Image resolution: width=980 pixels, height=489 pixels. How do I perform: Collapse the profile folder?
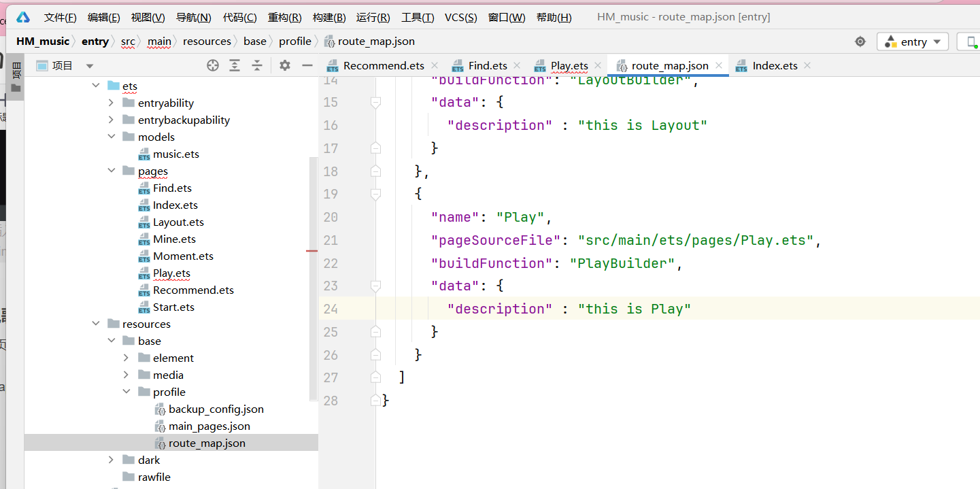coord(126,392)
